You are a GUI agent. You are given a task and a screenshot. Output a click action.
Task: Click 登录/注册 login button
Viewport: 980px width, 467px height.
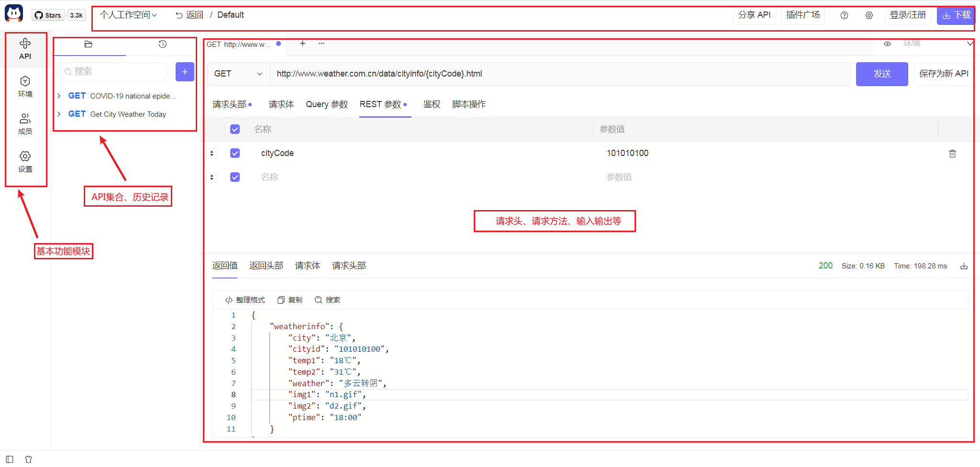point(908,15)
